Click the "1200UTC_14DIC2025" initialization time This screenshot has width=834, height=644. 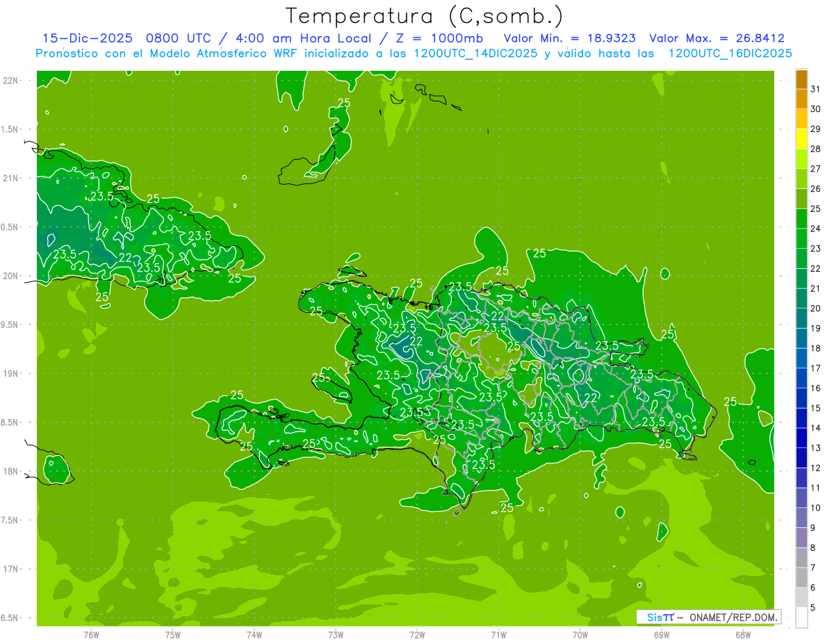pyautogui.click(x=472, y=53)
